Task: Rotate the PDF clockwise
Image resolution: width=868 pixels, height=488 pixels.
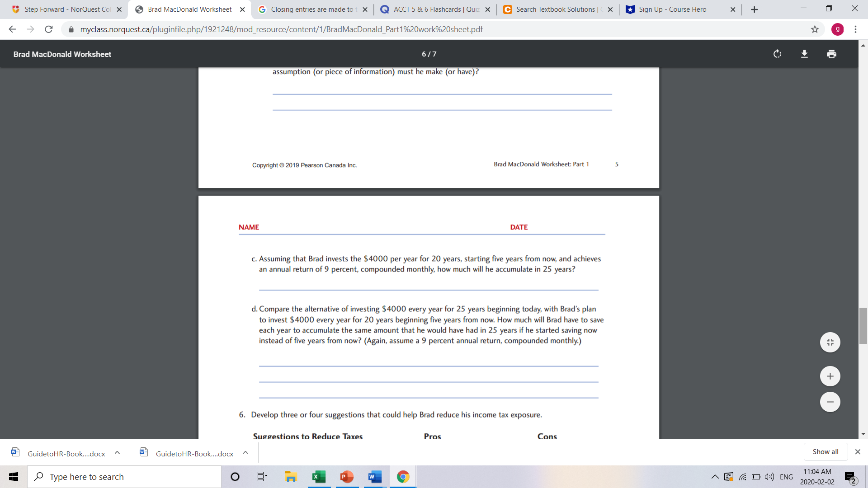Action: (777, 54)
